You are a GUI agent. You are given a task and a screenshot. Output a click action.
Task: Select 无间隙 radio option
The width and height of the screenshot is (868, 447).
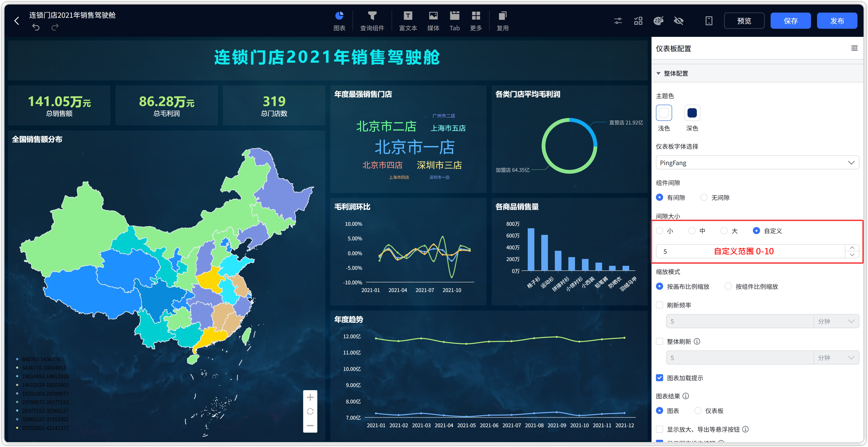(x=704, y=197)
